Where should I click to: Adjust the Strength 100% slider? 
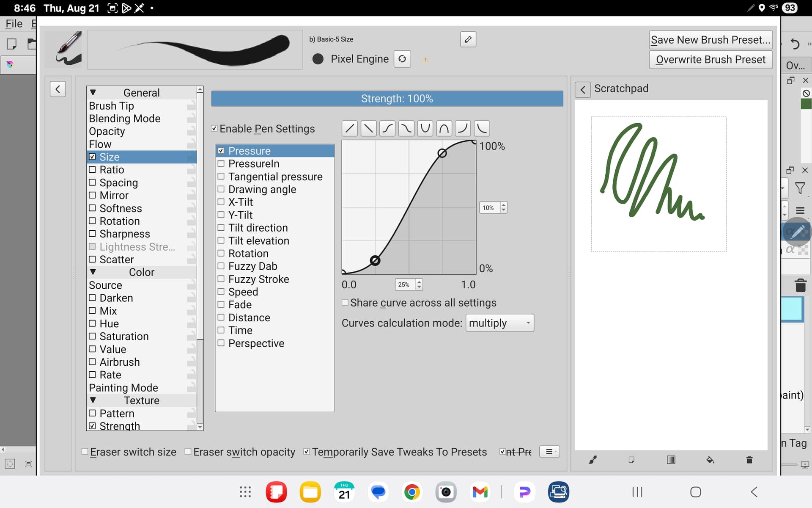pyautogui.click(x=387, y=99)
